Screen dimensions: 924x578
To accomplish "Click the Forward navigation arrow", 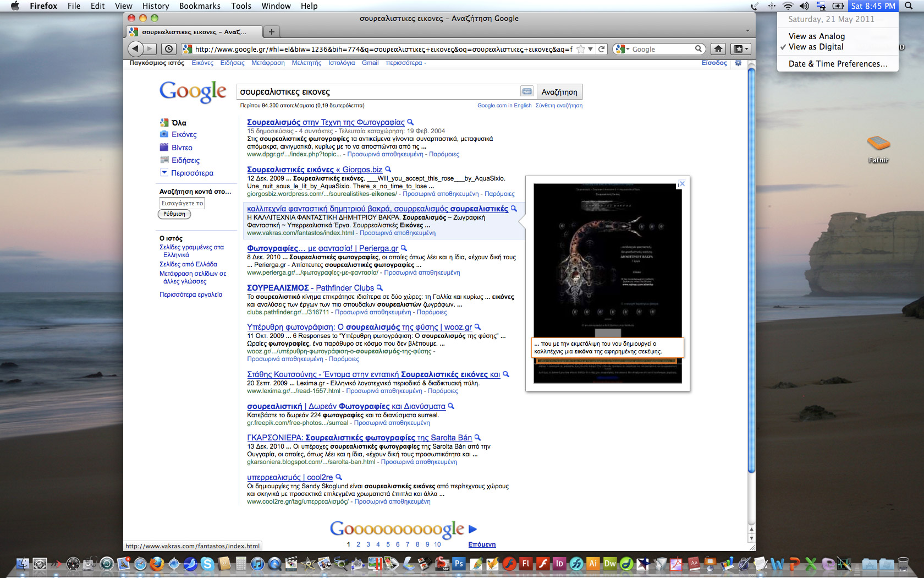I will [x=150, y=49].
